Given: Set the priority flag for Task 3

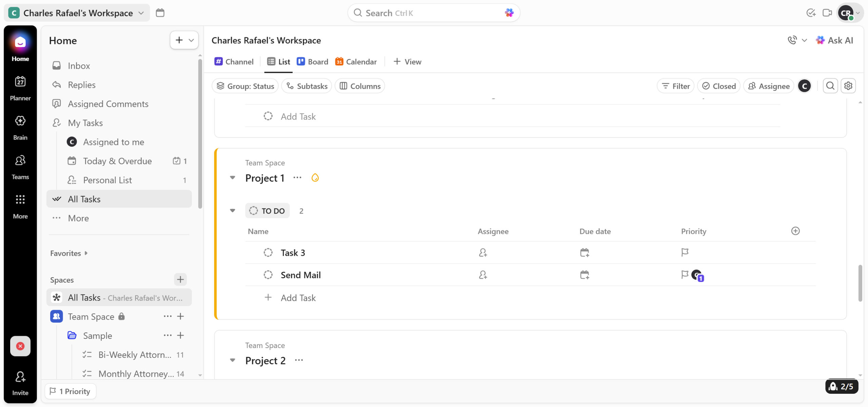Looking at the screenshot, I should pos(685,252).
